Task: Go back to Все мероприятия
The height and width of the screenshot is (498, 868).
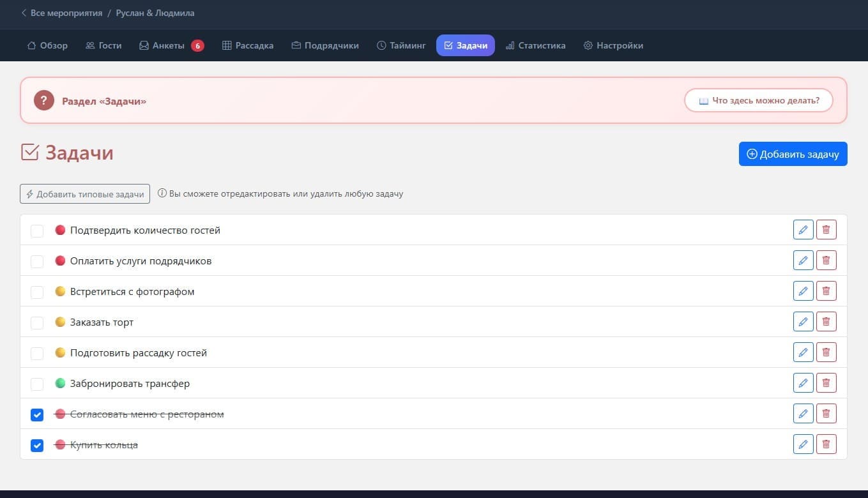Action: pos(61,13)
